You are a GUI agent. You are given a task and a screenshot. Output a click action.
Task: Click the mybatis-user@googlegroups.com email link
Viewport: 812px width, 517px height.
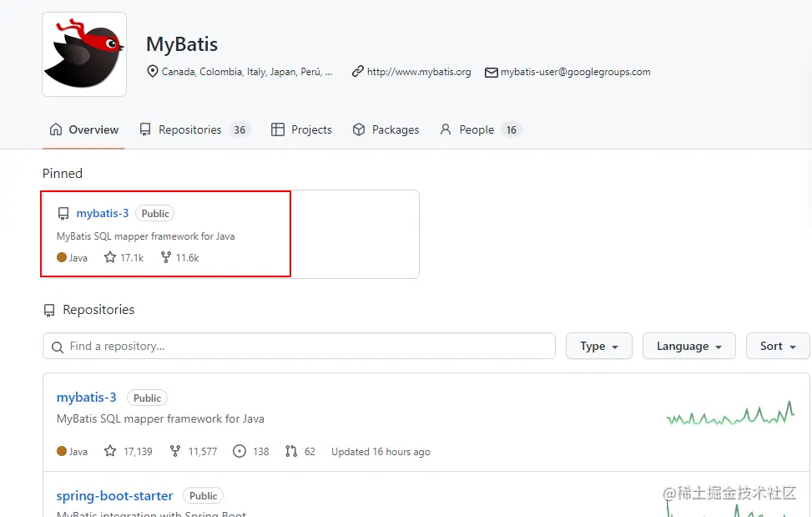click(575, 72)
